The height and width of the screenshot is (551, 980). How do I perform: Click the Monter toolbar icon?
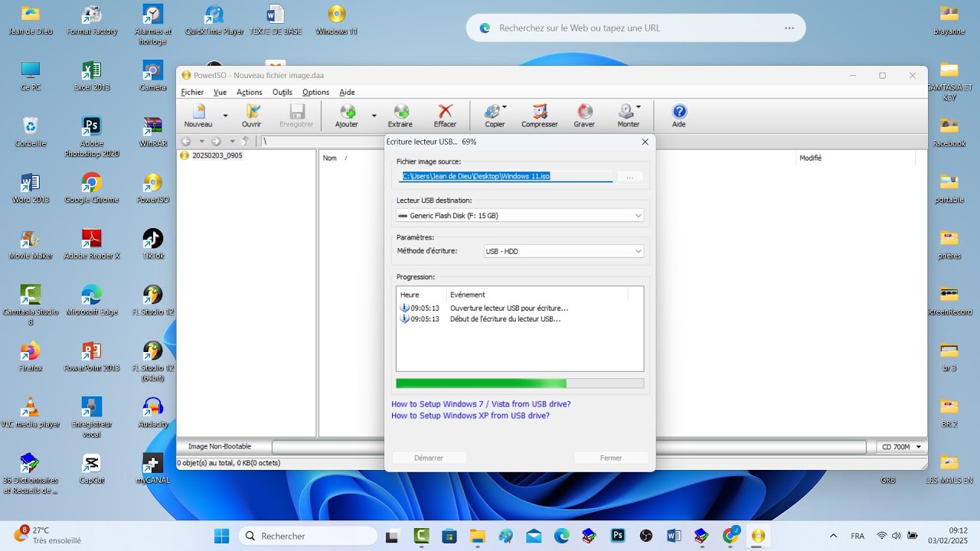coord(628,116)
